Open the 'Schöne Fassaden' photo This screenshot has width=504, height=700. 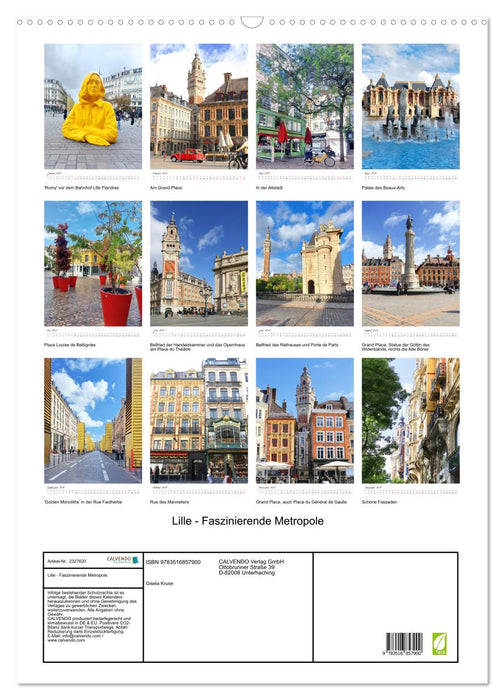[411, 421]
